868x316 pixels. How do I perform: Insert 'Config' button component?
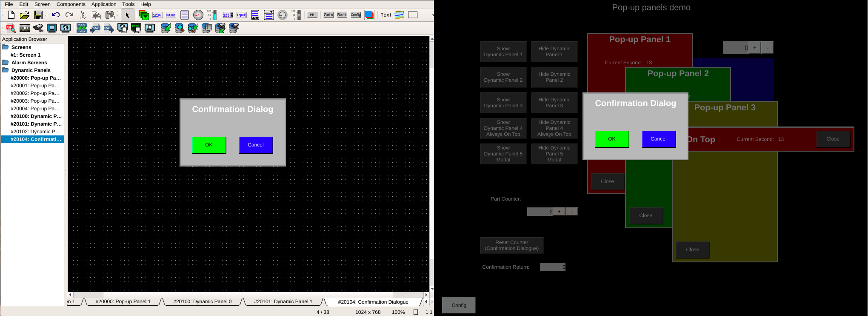click(x=356, y=15)
